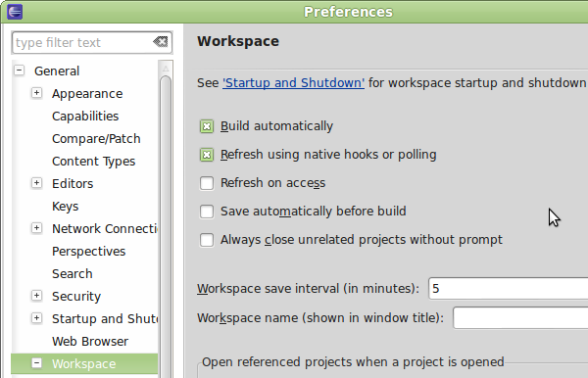588x378 pixels.
Task: Open the Web Browser preference page
Action: pos(90,342)
